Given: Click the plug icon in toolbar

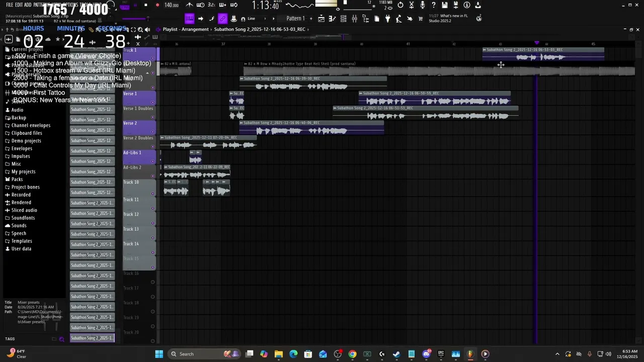Looking at the screenshot, I should click(x=387, y=19).
